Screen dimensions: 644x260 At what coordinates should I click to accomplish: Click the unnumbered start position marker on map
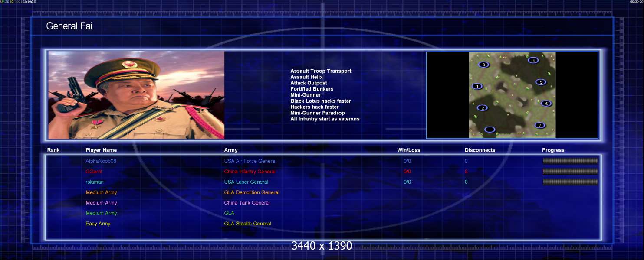pos(490,129)
